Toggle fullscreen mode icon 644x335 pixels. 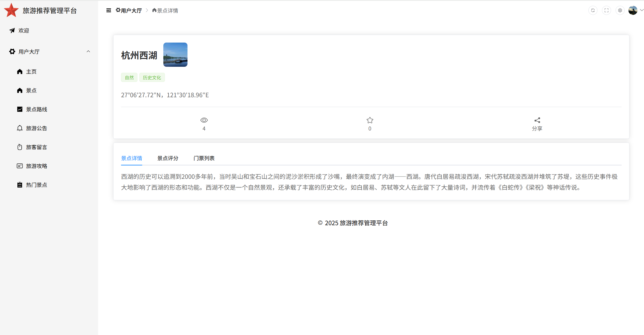pos(606,10)
